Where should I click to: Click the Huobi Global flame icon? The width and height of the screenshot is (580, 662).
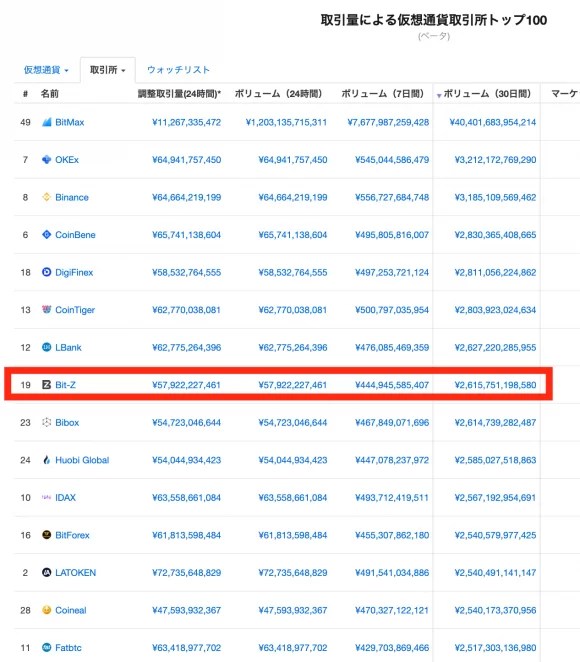point(46,460)
